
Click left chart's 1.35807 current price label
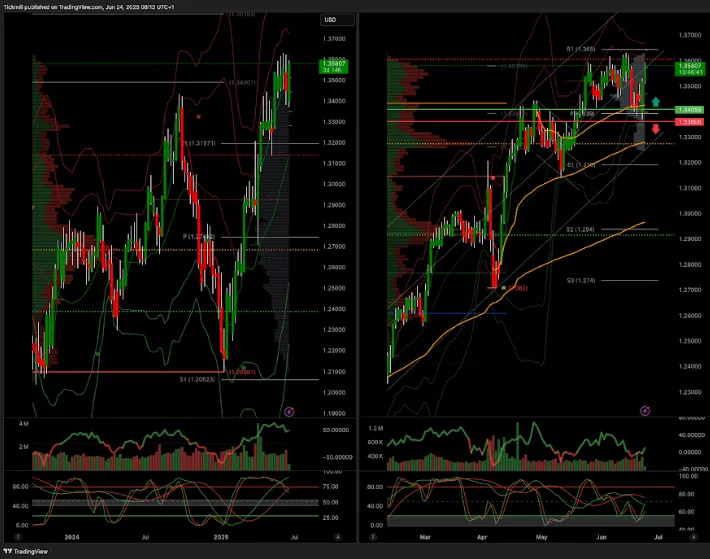coord(331,65)
